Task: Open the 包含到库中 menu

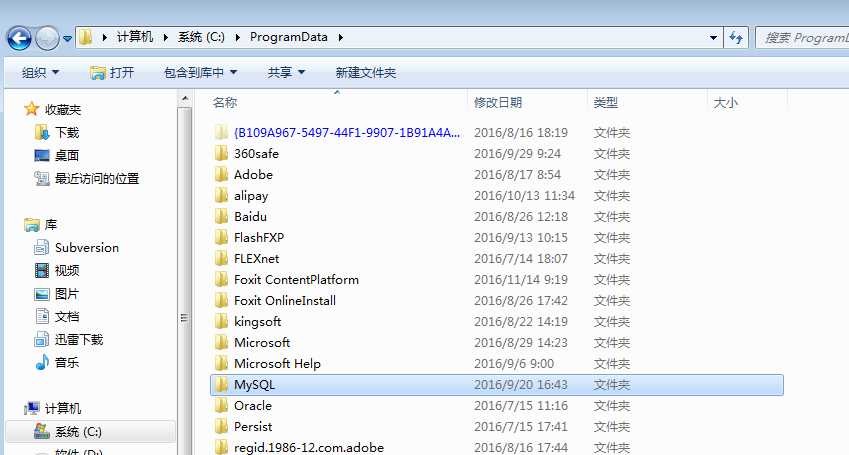Action: [x=200, y=72]
